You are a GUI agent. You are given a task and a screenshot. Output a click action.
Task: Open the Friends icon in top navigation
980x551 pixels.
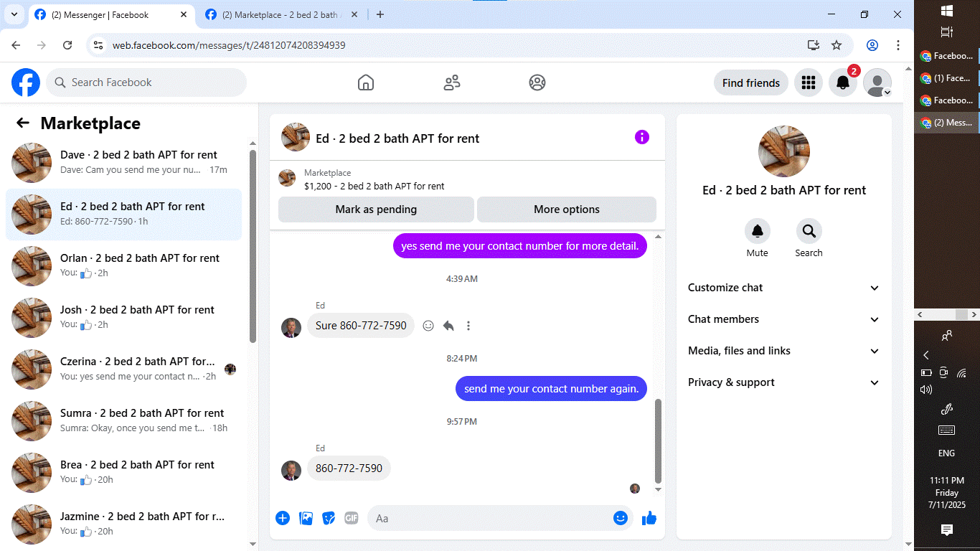point(452,83)
